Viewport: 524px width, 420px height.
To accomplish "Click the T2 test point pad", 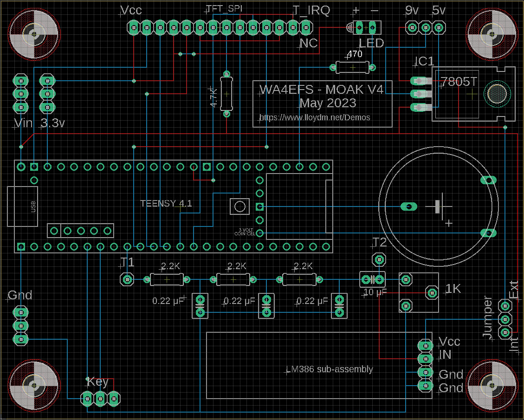I will (x=379, y=259).
